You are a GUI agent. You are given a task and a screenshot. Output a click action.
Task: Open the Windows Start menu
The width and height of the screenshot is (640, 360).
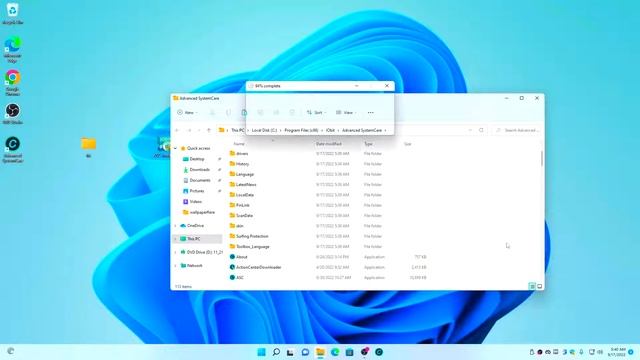261,352
